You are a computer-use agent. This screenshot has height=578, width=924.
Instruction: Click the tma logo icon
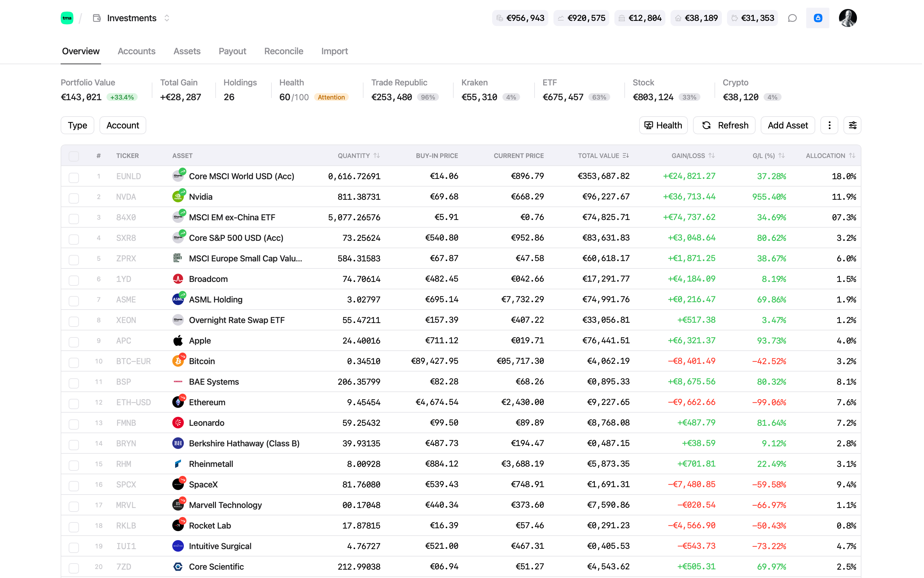point(67,18)
